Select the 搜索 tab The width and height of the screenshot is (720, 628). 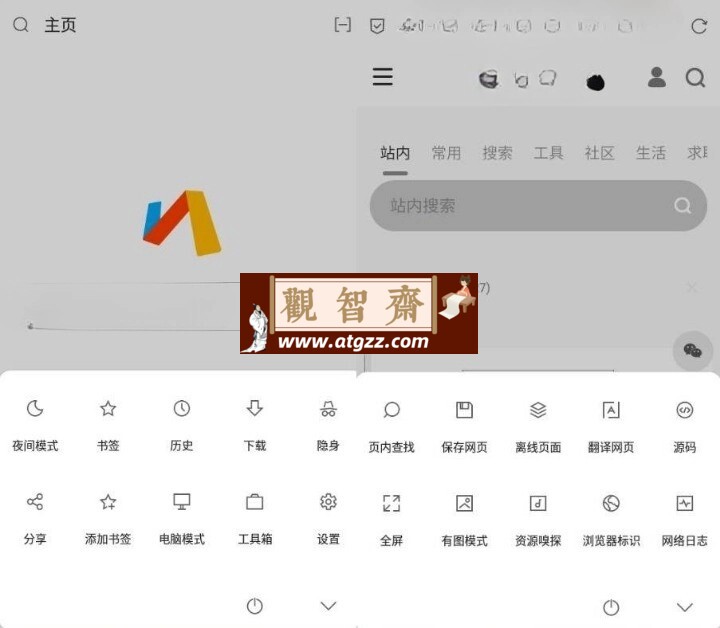point(497,153)
